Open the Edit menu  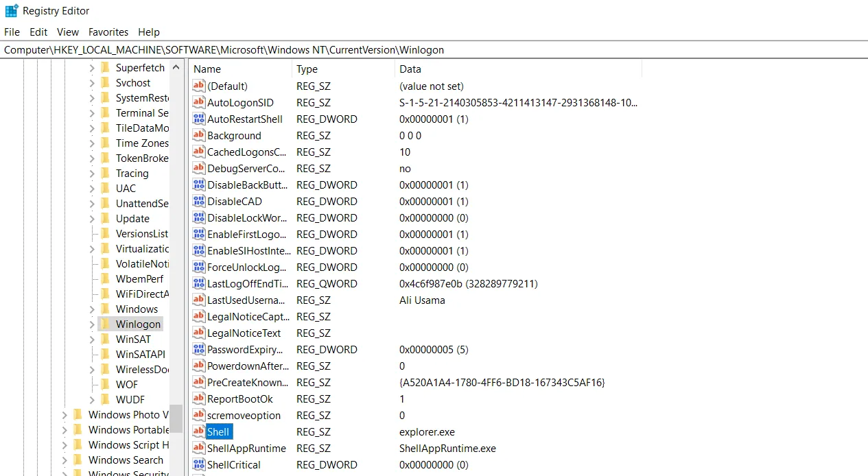pyautogui.click(x=38, y=32)
